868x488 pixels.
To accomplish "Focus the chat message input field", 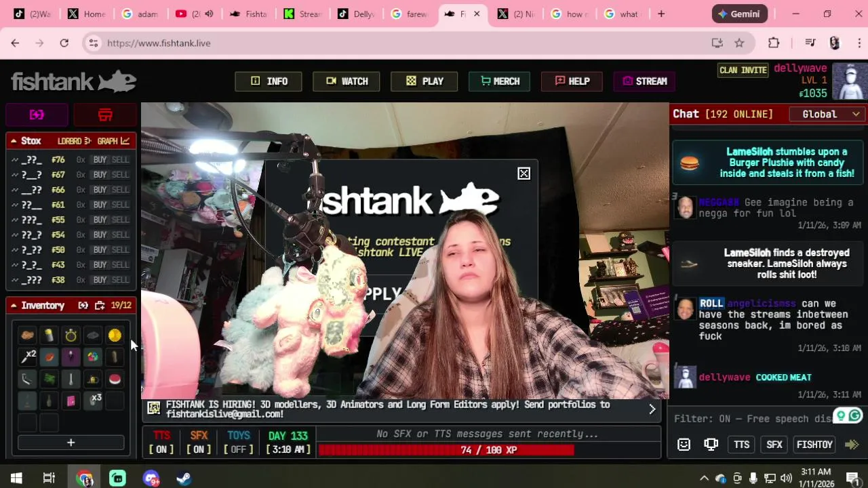I will [x=753, y=418].
